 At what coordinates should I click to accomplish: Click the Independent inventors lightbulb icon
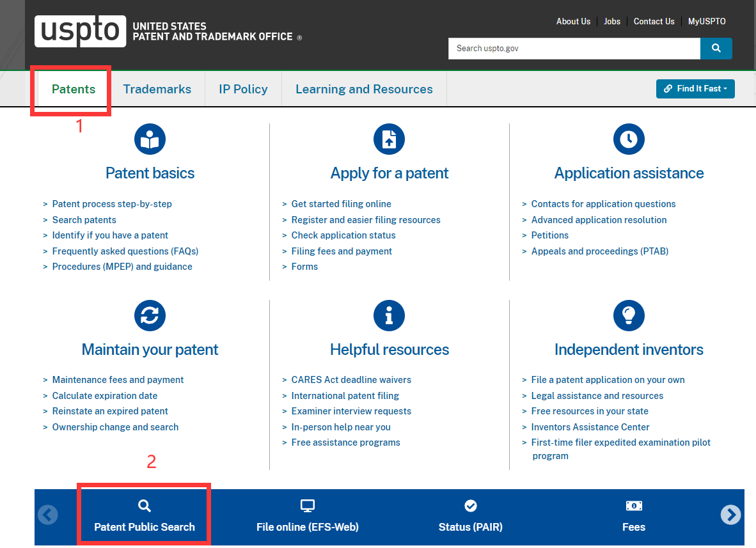click(x=629, y=316)
